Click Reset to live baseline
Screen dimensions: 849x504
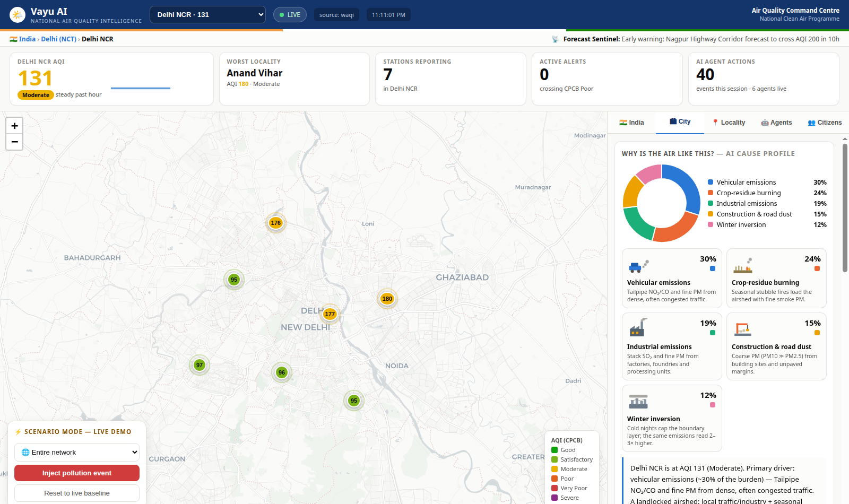tap(77, 493)
